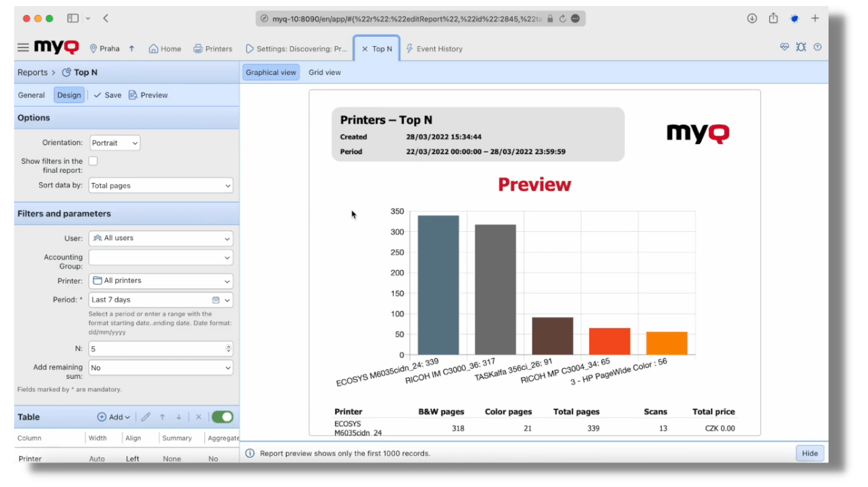
Task: Click the N field stepper arrows
Action: 228,348
